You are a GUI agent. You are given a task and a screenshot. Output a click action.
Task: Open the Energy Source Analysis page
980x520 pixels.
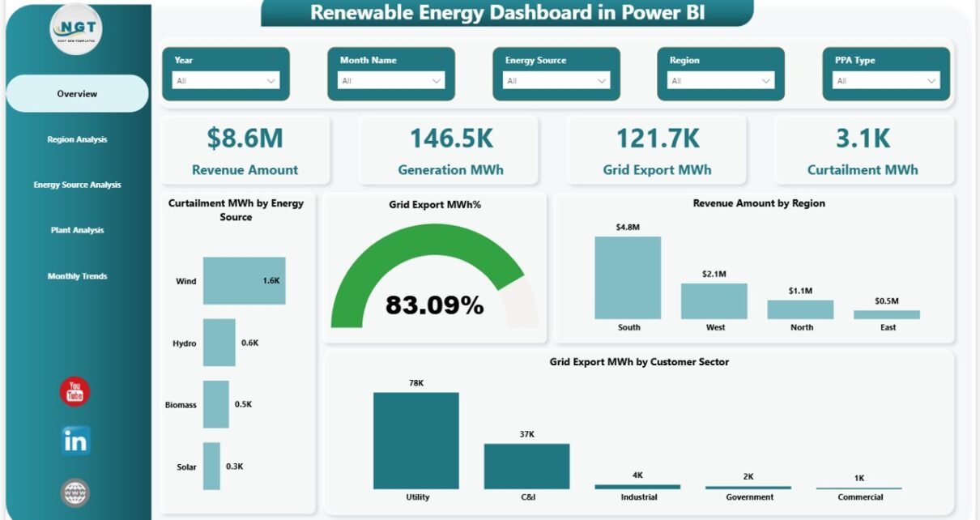pyautogui.click(x=77, y=185)
